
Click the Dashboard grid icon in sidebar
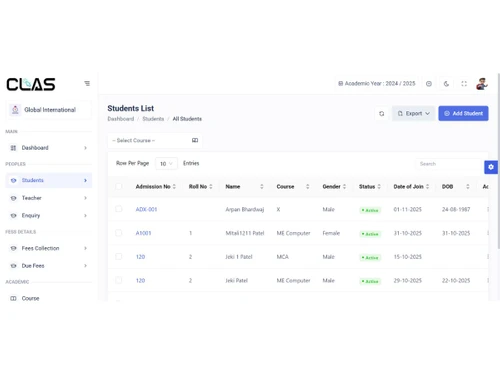pyautogui.click(x=13, y=148)
